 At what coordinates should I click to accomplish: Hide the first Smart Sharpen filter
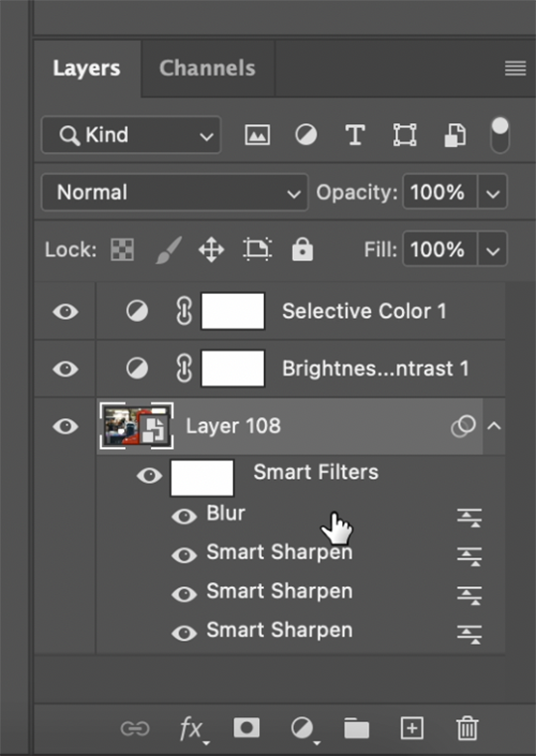[184, 555]
